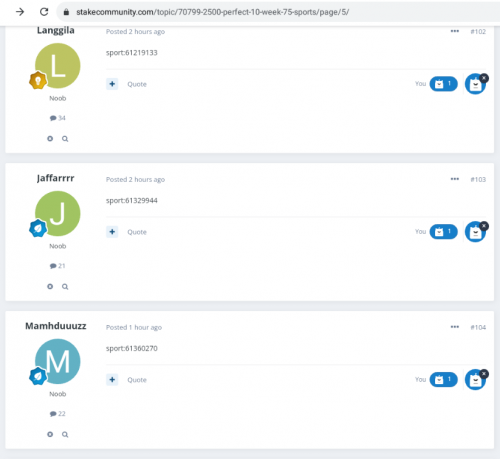Reload the page with the refresh icon
Screen dimensions: 500x459
click(44, 12)
